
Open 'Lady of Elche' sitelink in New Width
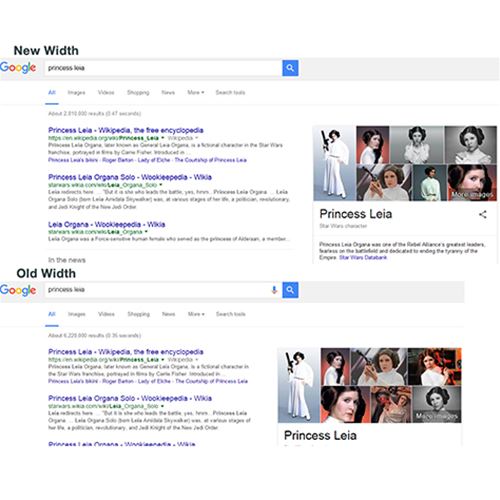tap(154, 160)
